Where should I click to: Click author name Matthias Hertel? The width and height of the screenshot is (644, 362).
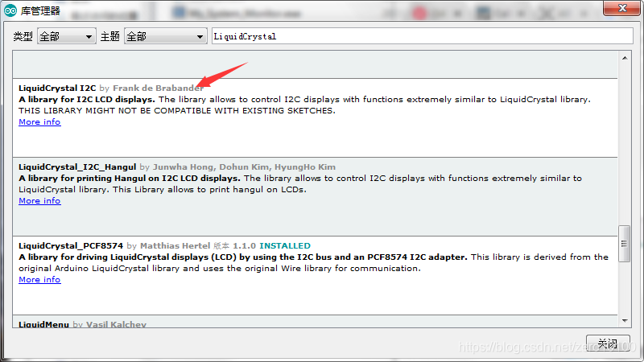[175, 246]
